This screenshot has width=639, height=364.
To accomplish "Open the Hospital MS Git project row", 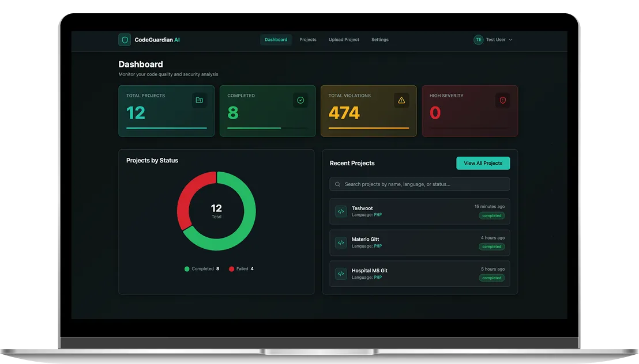I will (x=419, y=274).
